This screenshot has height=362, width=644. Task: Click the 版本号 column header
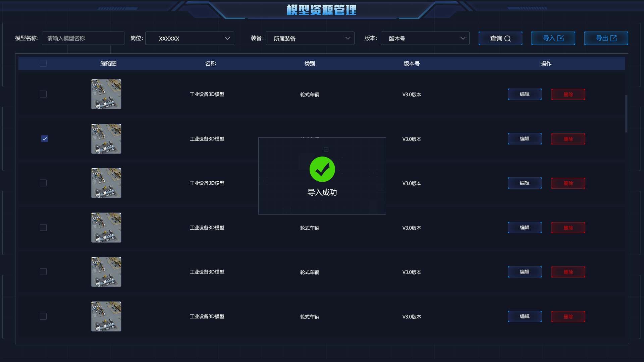[x=412, y=63]
